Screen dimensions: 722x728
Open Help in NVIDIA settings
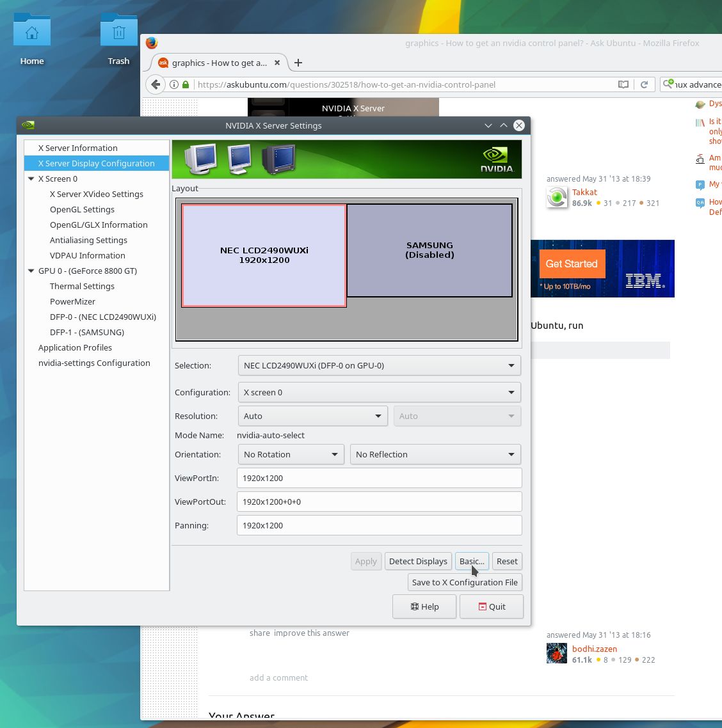click(424, 607)
